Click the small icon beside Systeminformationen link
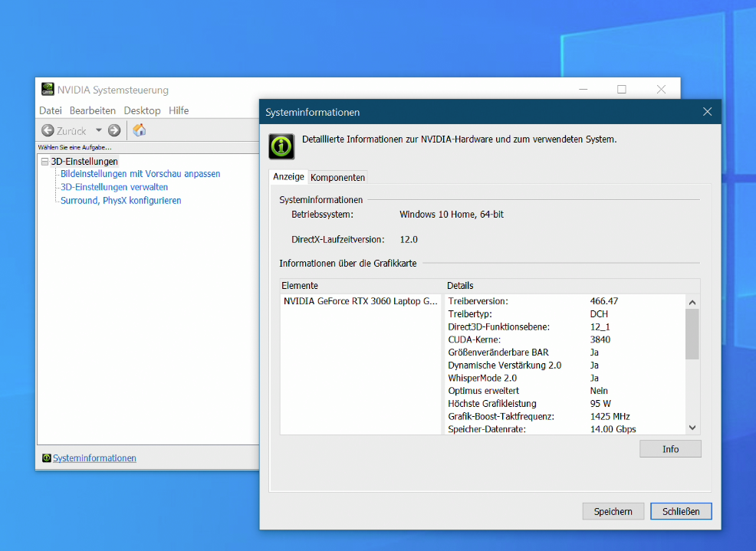The height and width of the screenshot is (551, 756). [x=46, y=458]
